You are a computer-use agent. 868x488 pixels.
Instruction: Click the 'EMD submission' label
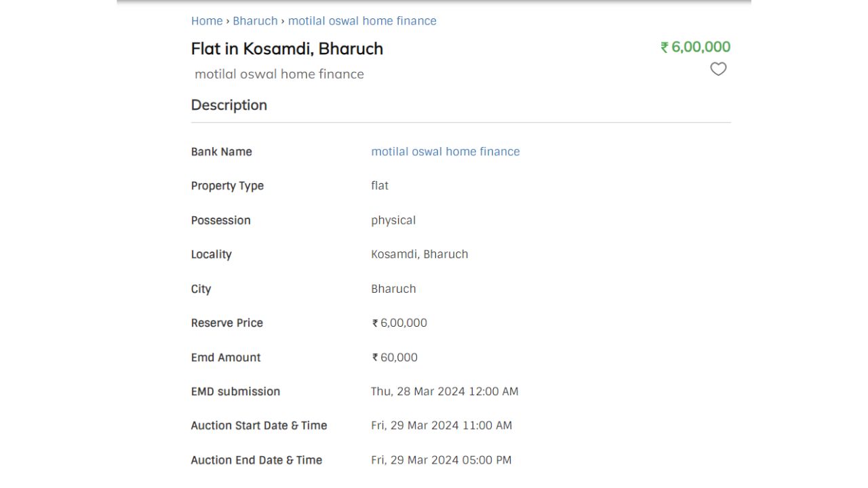click(x=236, y=392)
